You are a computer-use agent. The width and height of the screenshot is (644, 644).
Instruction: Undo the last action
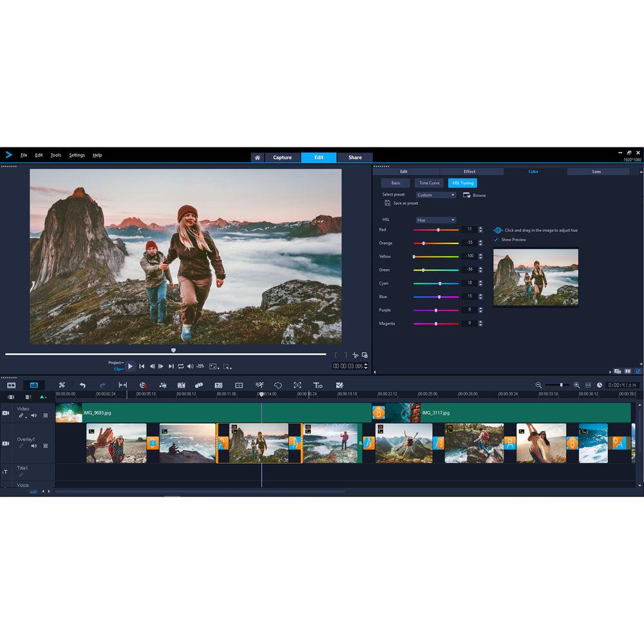point(81,385)
